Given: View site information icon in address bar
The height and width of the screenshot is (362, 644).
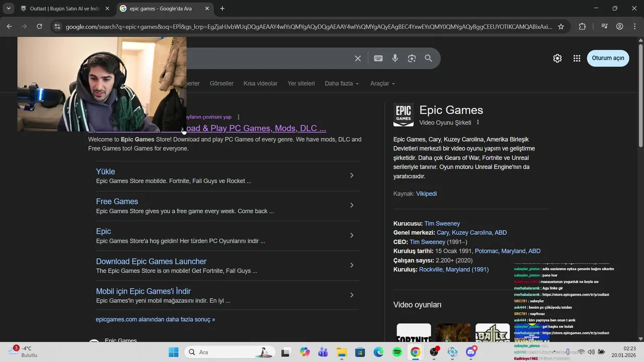Looking at the screenshot, I should coord(57,27).
